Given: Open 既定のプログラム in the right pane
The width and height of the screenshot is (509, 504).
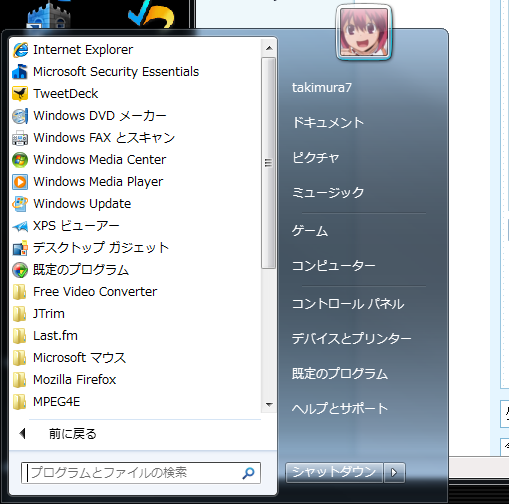Looking at the screenshot, I should (340, 374).
